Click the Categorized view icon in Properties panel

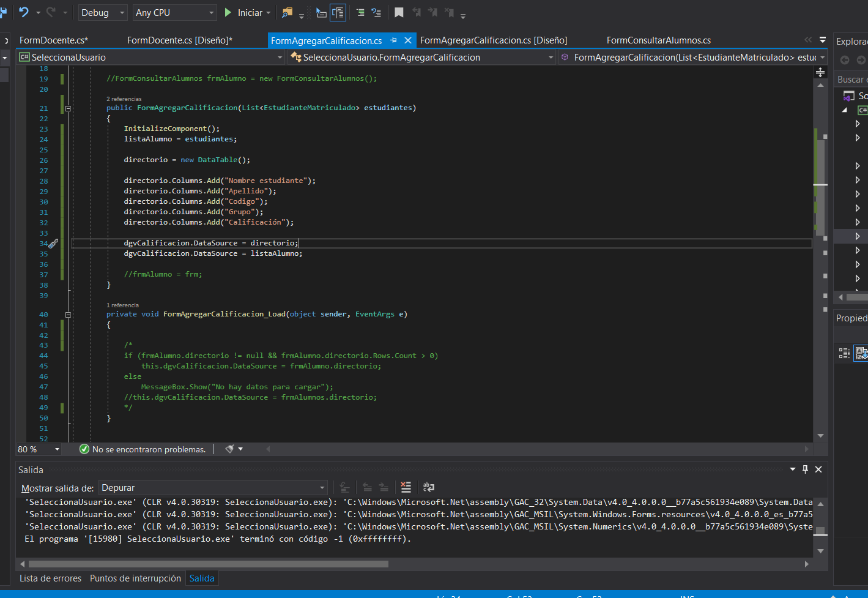pyautogui.click(x=844, y=353)
